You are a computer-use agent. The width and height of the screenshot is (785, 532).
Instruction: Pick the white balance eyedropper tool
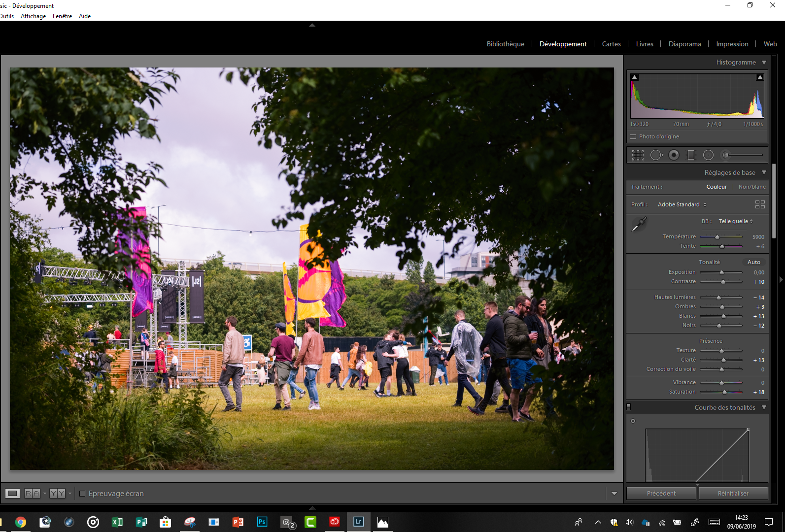639,224
